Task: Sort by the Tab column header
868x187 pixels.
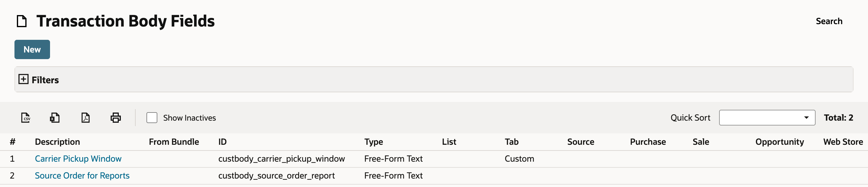Action: coord(511,142)
